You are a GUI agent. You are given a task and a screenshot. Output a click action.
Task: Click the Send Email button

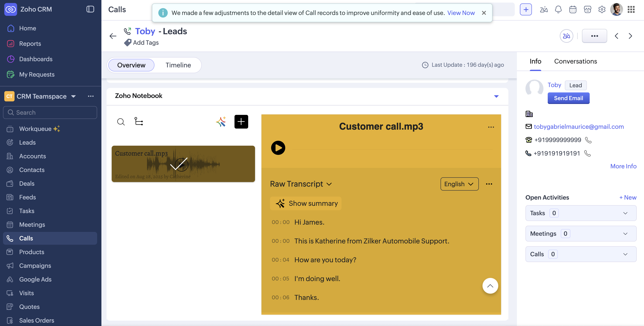point(568,98)
